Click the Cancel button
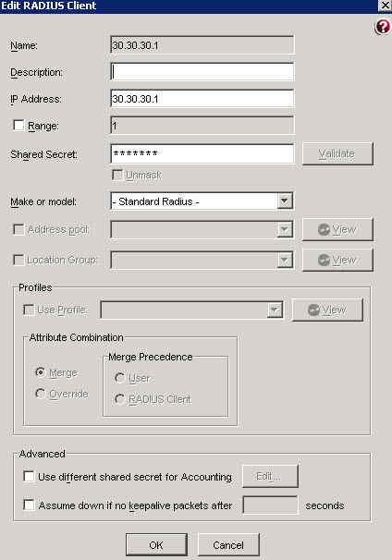The height and width of the screenshot is (560, 392). point(228,545)
